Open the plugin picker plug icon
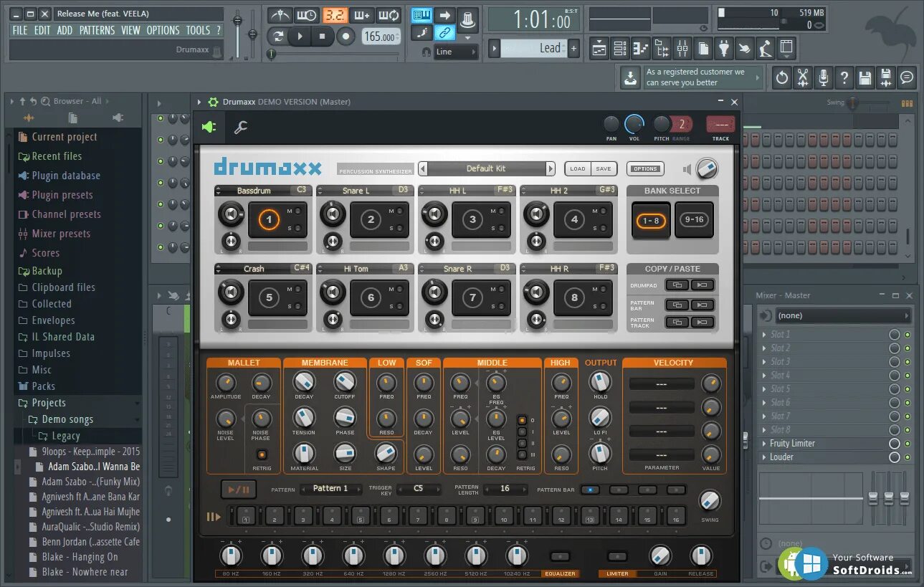This screenshot has width=924, height=587. pos(724,49)
